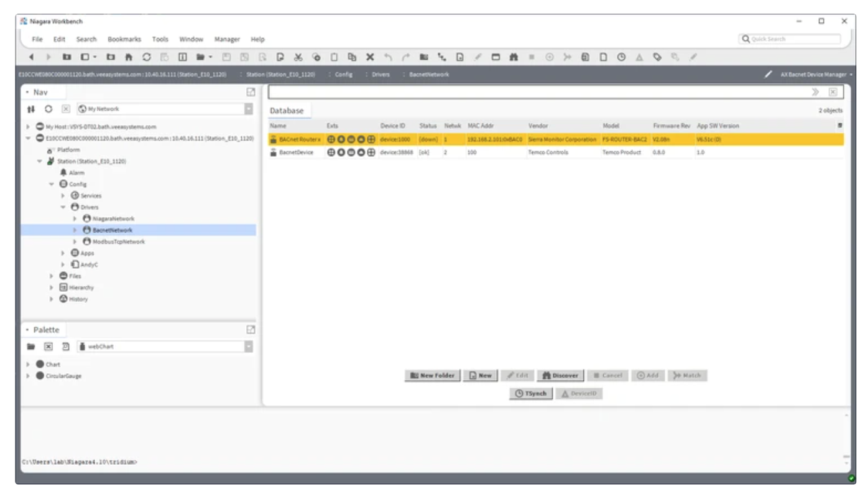Click the Config breadcrumb in path bar
Viewport: 868px width, 499px height.
[344, 75]
